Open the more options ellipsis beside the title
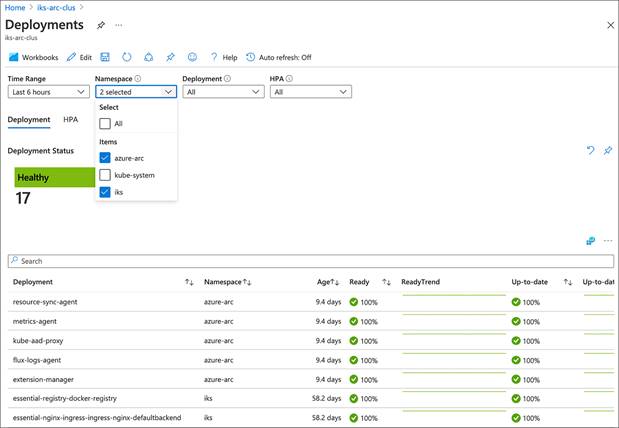 [x=118, y=25]
